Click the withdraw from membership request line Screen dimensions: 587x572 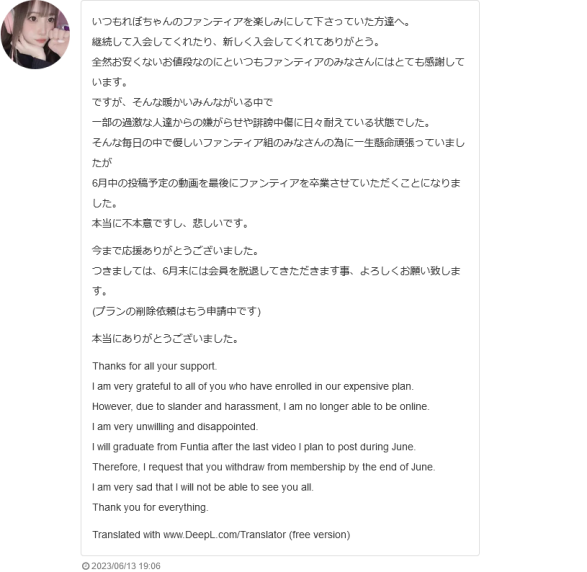point(264,467)
